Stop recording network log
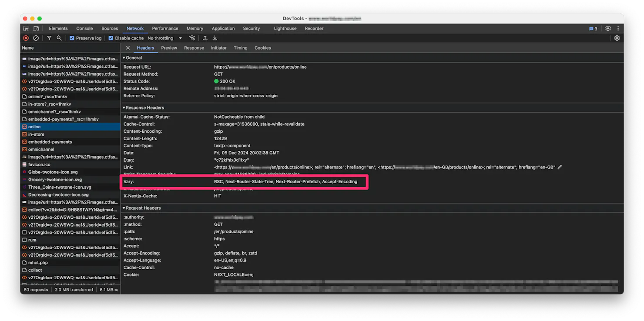The height and width of the screenshot is (321, 644). click(x=26, y=38)
